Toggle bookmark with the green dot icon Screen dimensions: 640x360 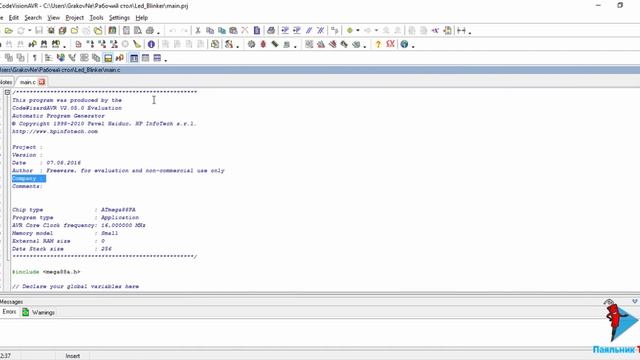coord(350,31)
